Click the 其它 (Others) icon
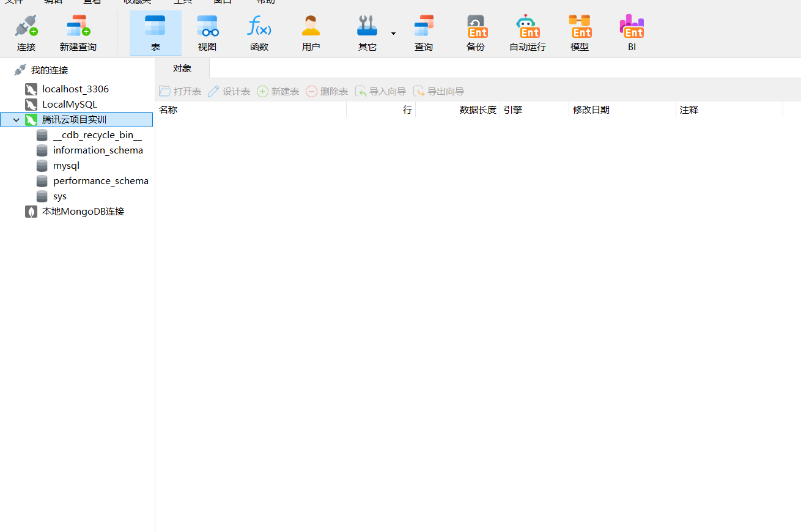Viewport: 801px width, 532px height. point(366,32)
